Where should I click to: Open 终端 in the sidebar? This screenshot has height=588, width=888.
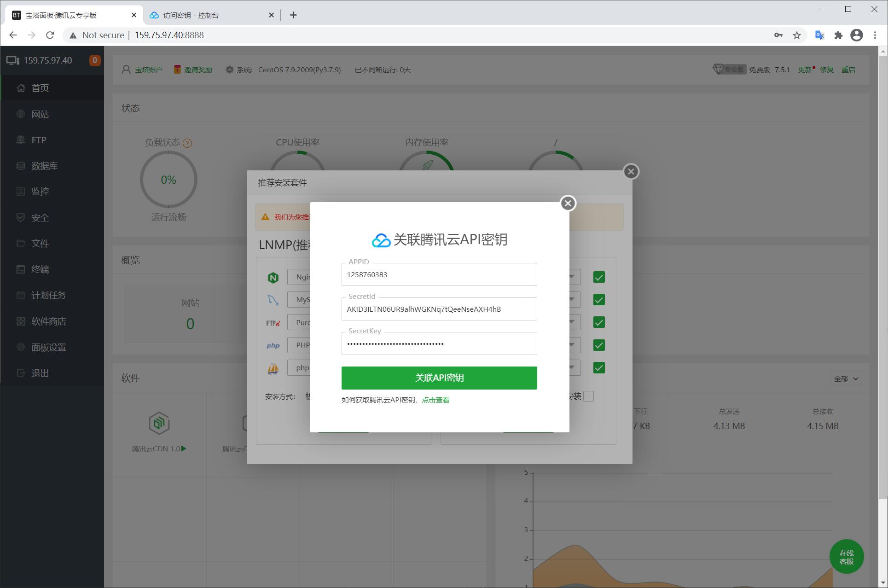[x=52, y=269]
